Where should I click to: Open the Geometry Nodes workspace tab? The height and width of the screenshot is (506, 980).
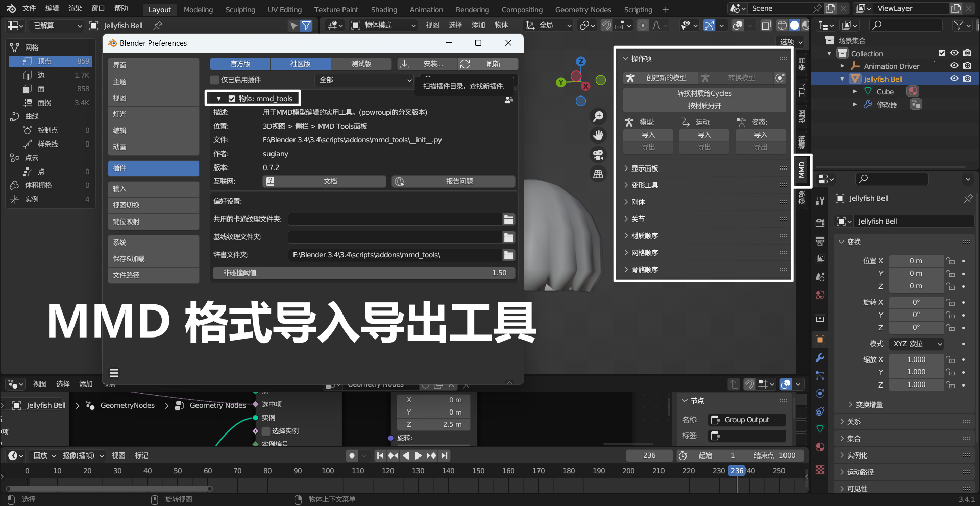583,9
